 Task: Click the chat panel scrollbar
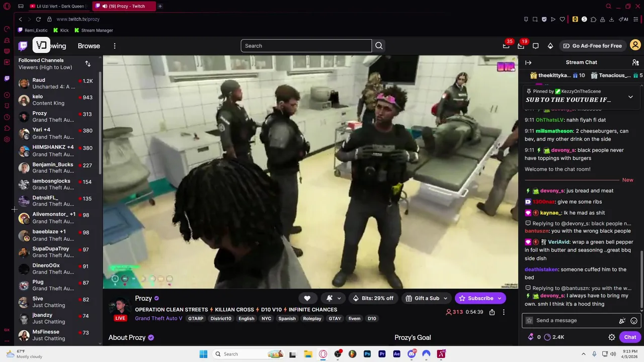tap(642, 279)
